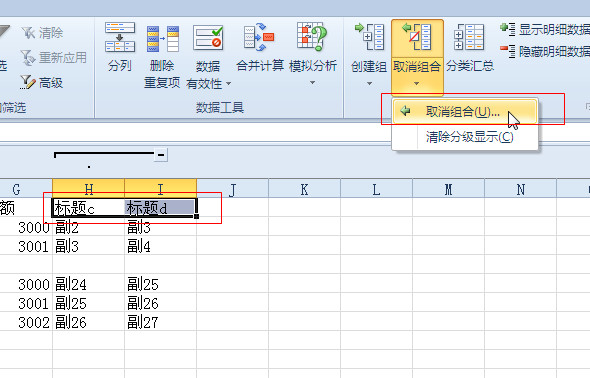Image resolution: width=590 pixels, height=378 pixels.
Task: Open the Data Validation dropdown arrow
Action: click(228, 83)
